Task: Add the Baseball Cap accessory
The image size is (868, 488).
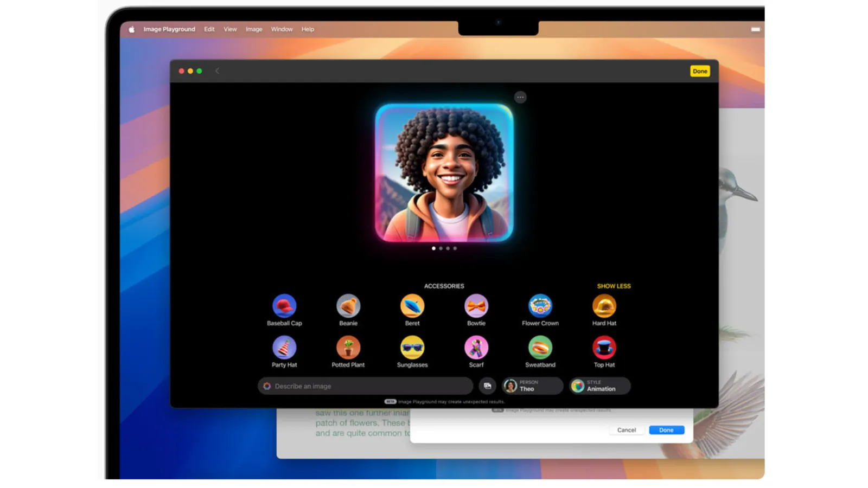Action: [284, 306]
